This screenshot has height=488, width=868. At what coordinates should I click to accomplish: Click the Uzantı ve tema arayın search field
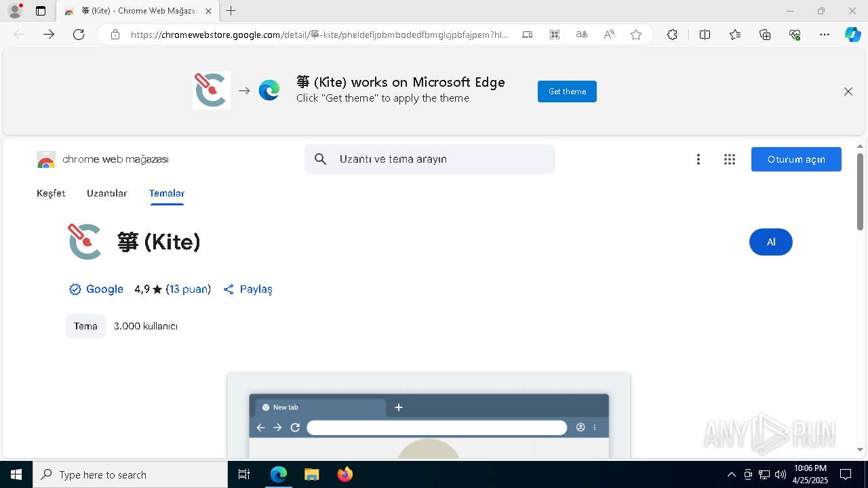430,159
